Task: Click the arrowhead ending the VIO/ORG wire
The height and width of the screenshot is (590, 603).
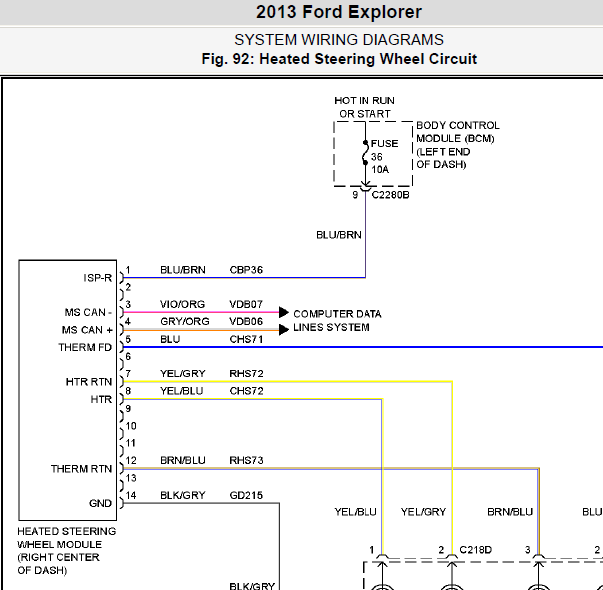Action: pos(284,312)
